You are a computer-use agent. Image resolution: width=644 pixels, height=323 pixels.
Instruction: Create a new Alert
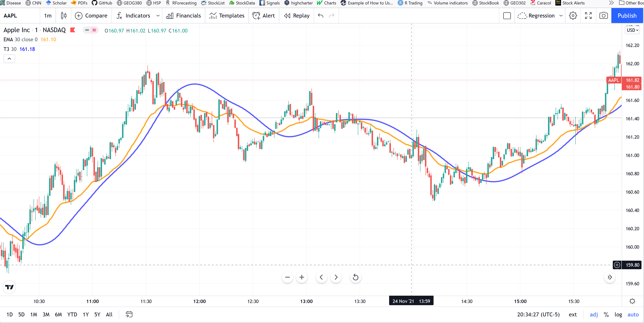pos(264,16)
